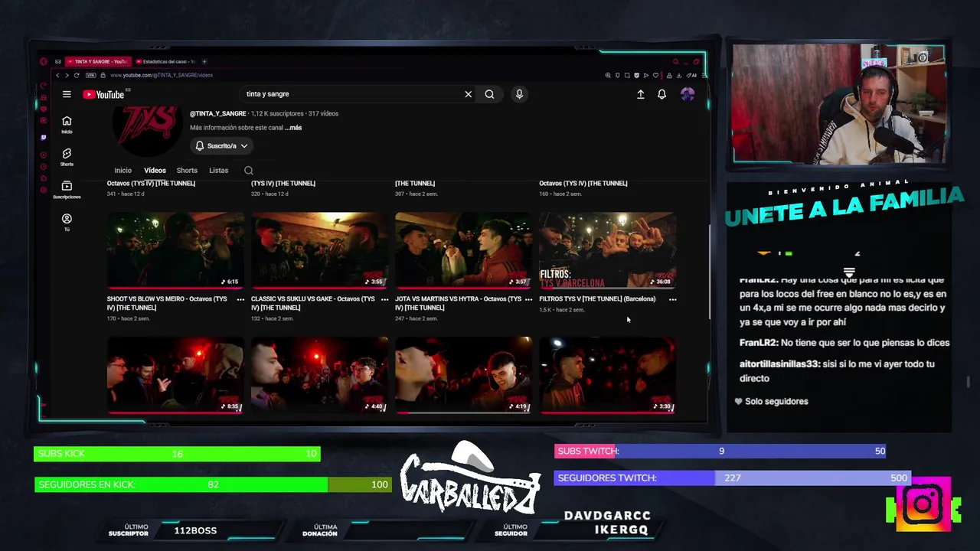Open the Listas channel tab
The height and width of the screenshot is (551, 980).
(x=219, y=171)
